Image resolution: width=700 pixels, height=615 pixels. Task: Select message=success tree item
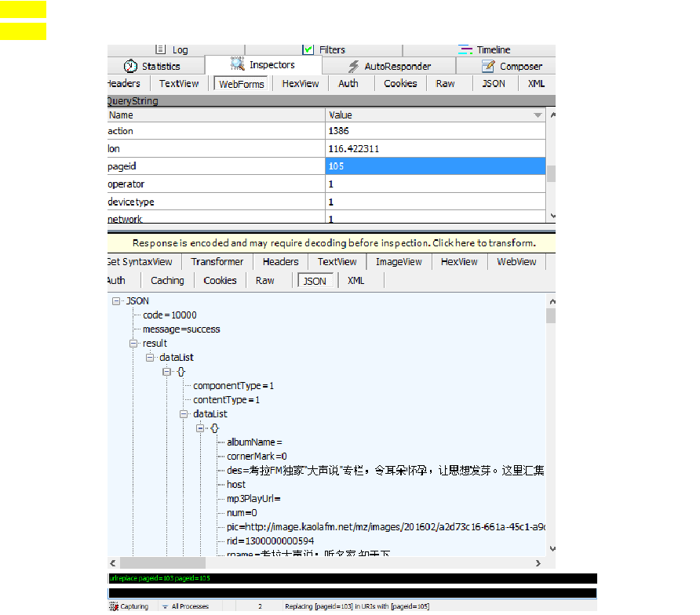pos(181,329)
